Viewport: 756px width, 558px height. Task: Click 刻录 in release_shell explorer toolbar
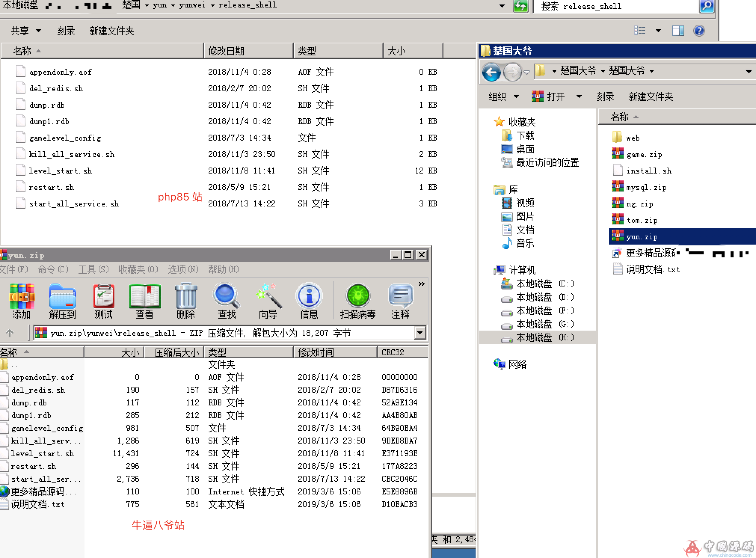(66, 31)
